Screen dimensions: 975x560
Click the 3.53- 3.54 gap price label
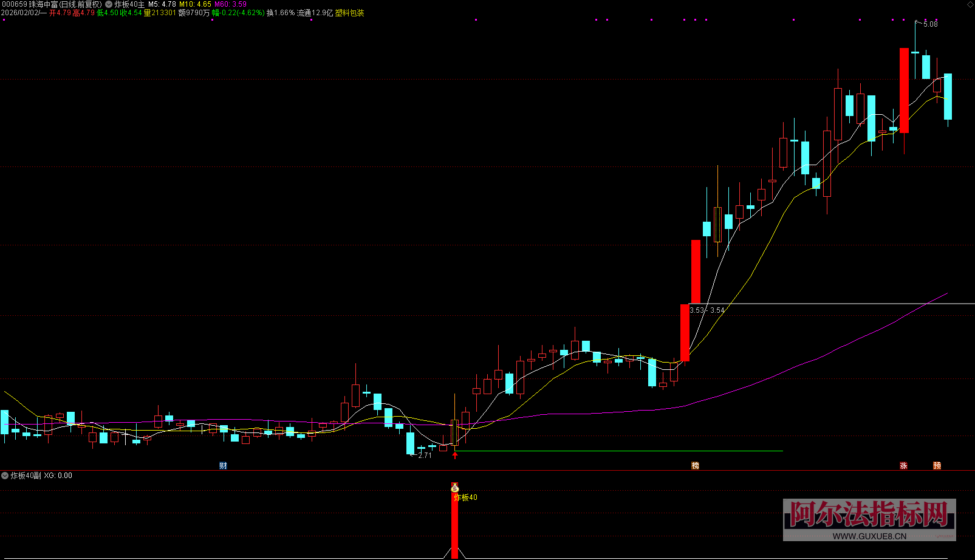click(x=707, y=310)
